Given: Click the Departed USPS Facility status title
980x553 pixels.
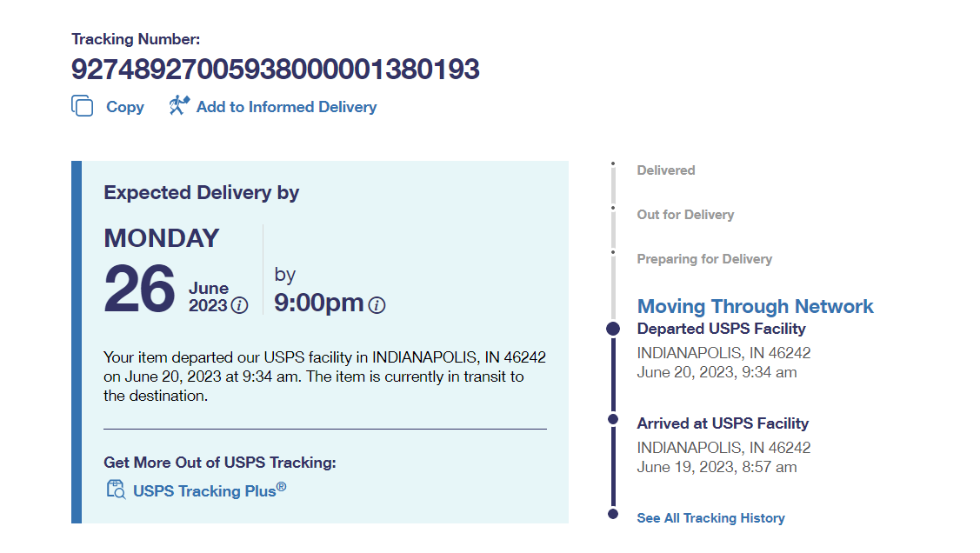Looking at the screenshot, I should click(x=721, y=329).
